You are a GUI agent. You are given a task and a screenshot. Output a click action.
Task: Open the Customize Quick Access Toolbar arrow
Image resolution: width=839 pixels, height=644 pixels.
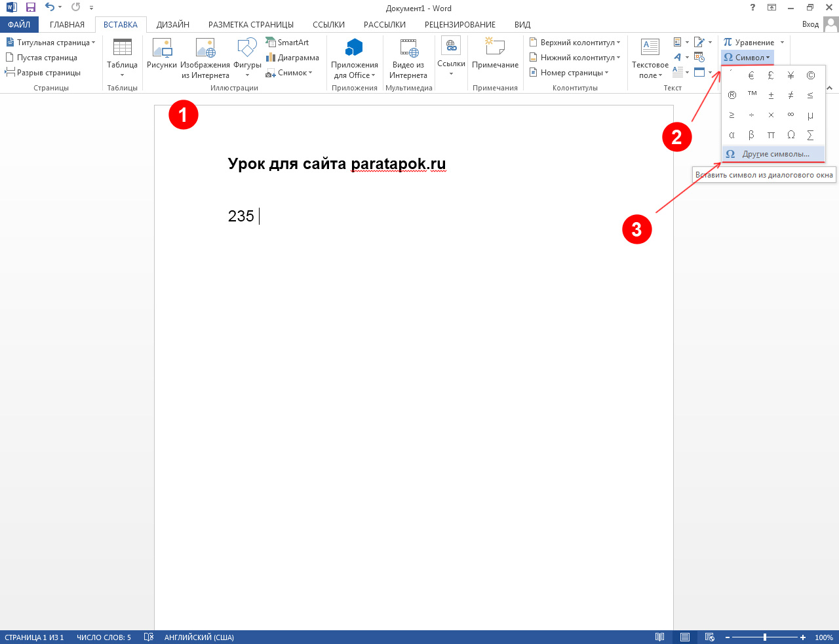[x=91, y=8]
